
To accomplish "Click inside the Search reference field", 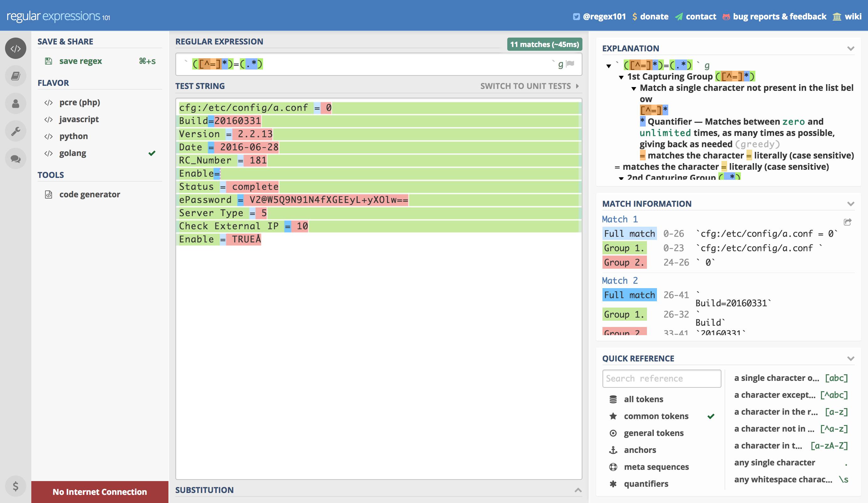I will [x=661, y=378].
